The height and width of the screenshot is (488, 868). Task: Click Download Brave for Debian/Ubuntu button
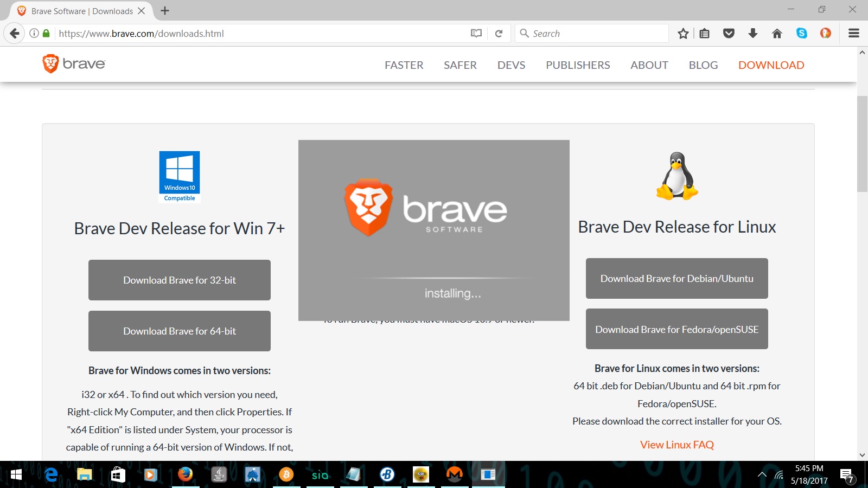[676, 278]
